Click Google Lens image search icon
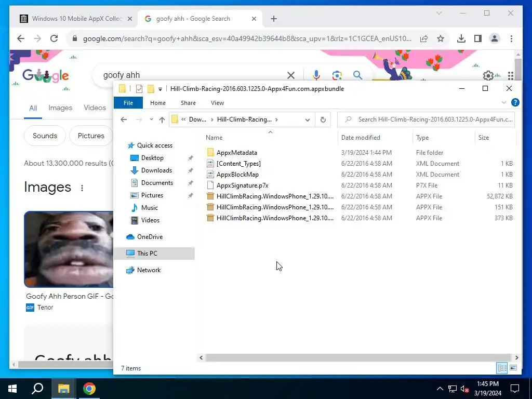 337,75
